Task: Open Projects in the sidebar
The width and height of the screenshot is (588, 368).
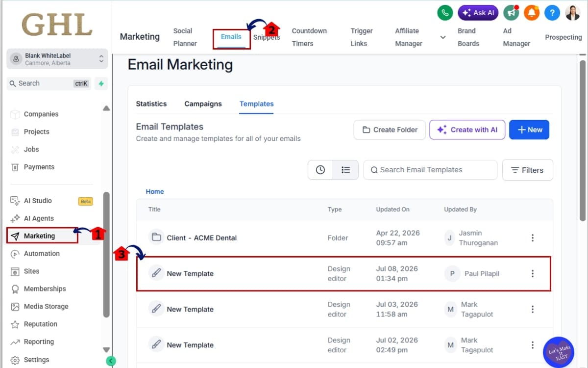Action: 37,131
